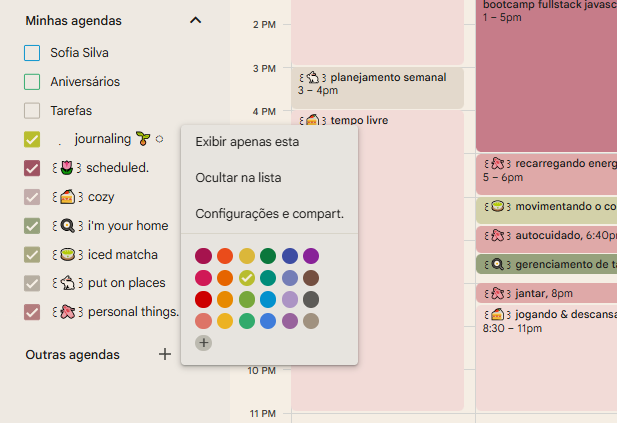Open Configurações e compart.
Image resolution: width=617 pixels, height=423 pixels.
(269, 214)
